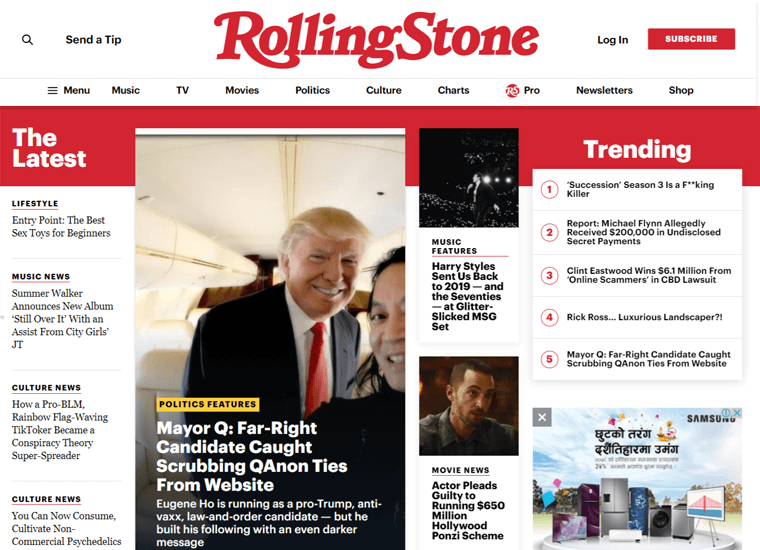The width and height of the screenshot is (760, 550).
Task: Open the Music nav section
Action: 126,91
